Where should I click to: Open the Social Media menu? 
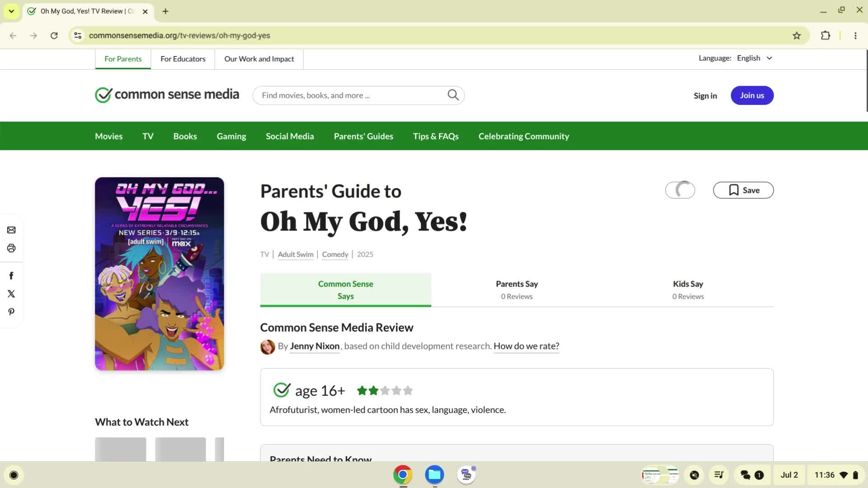coord(290,136)
